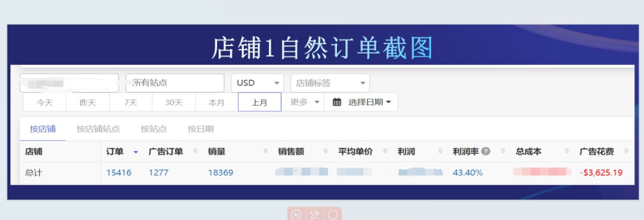Click the 订单 total value 15416
The width and height of the screenshot is (644, 220).
tap(119, 173)
